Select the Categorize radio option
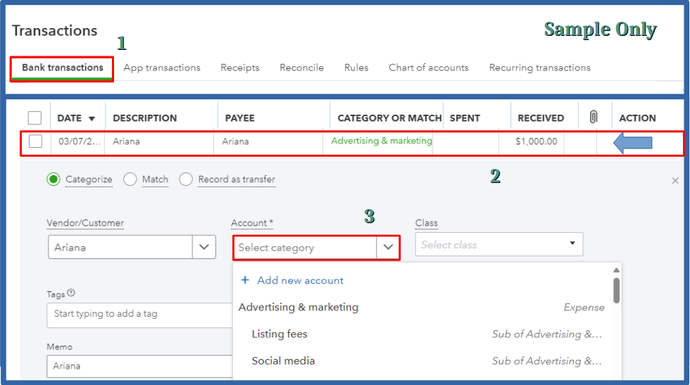690x385 pixels. [x=53, y=180]
